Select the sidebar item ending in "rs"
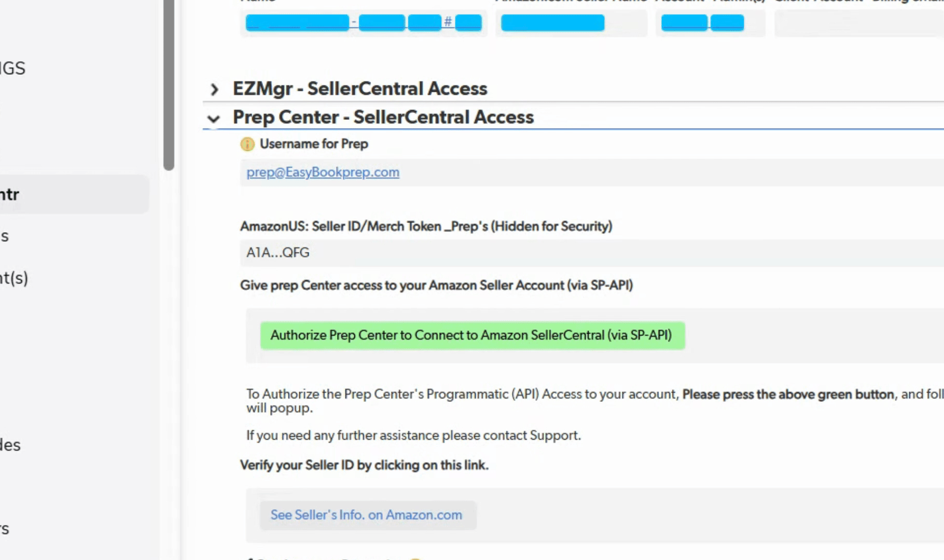The height and width of the screenshot is (560, 944). [5, 529]
